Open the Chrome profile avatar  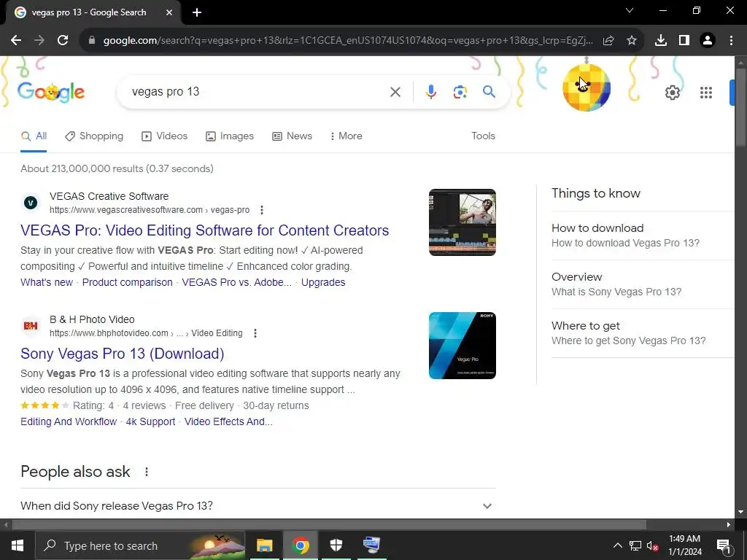[x=708, y=41]
